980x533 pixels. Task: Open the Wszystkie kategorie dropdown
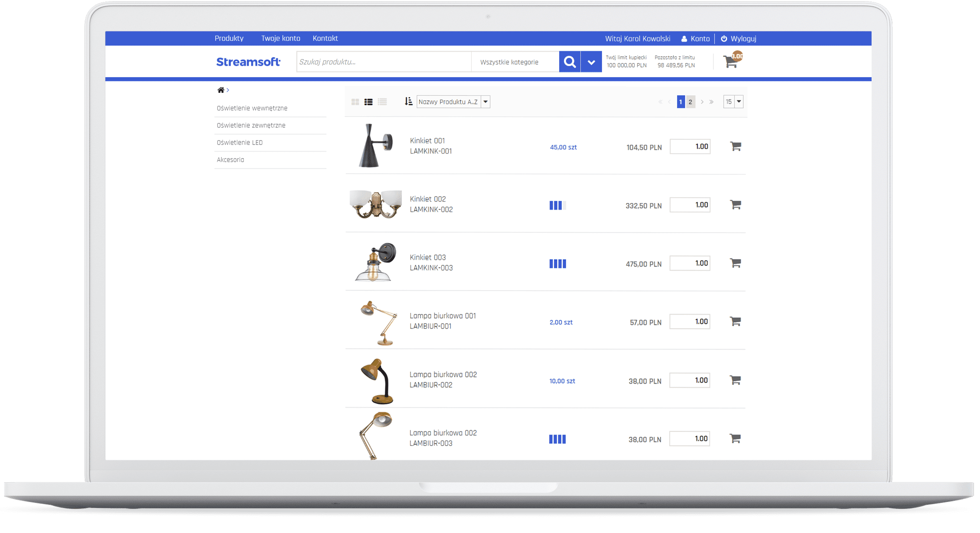click(515, 62)
